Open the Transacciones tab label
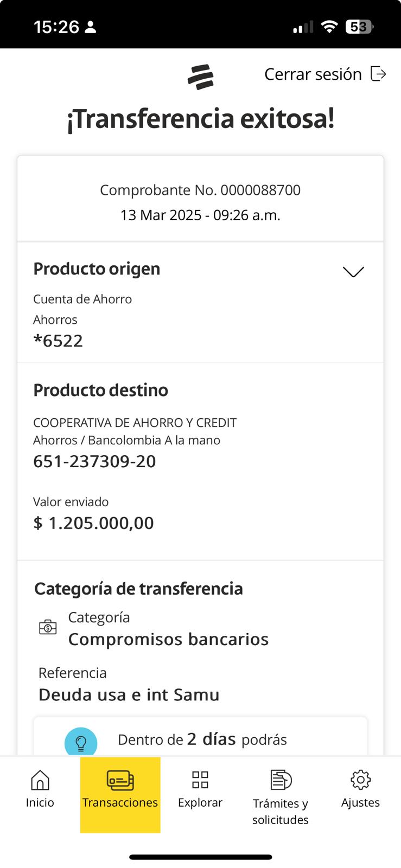The width and height of the screenshot is (401, 868). [x=120, y=803]
